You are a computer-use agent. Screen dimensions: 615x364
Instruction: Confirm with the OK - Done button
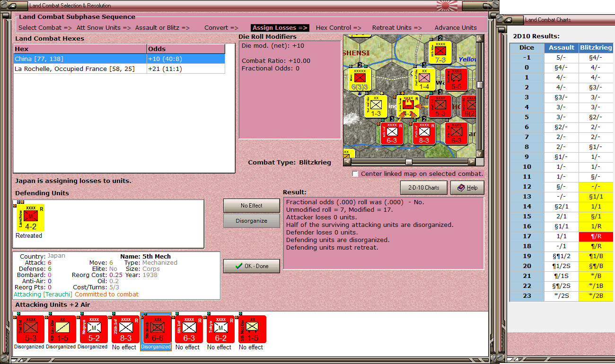click(x=251, y=266)
